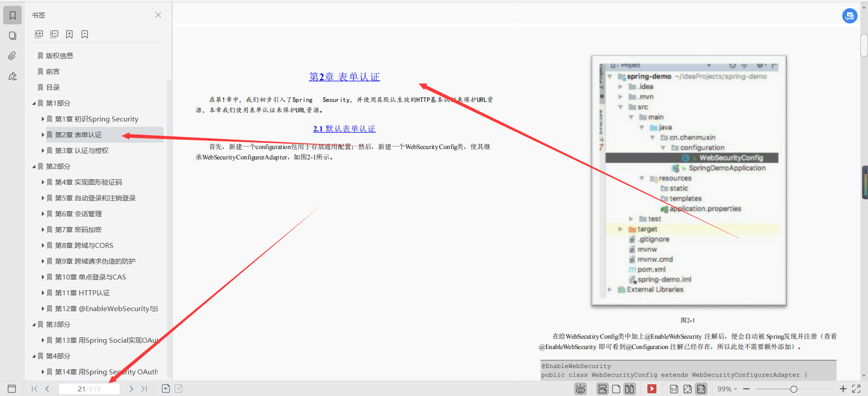Select the 第10章 单点登录与CAS bookmark
The height and width of the screenshot is (396, 868).
tap(90, 277)
